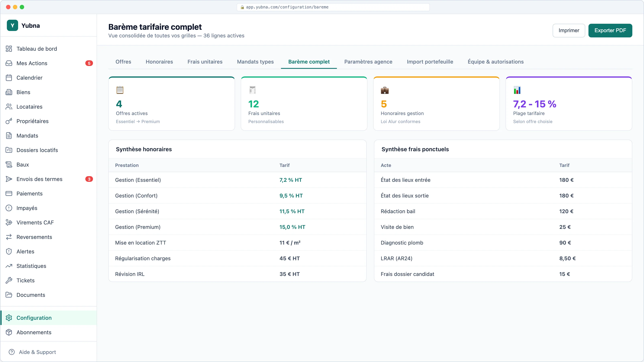Click the 120 € Rédaction bail tariff
This screenshot has width=644, height=362.
(x=566, y=212)
